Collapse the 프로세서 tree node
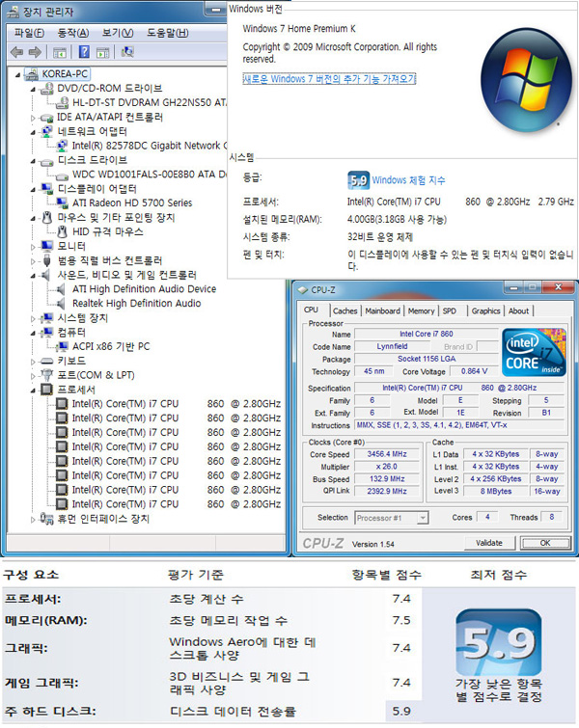579x728 pixels. [x=33, y=390]
